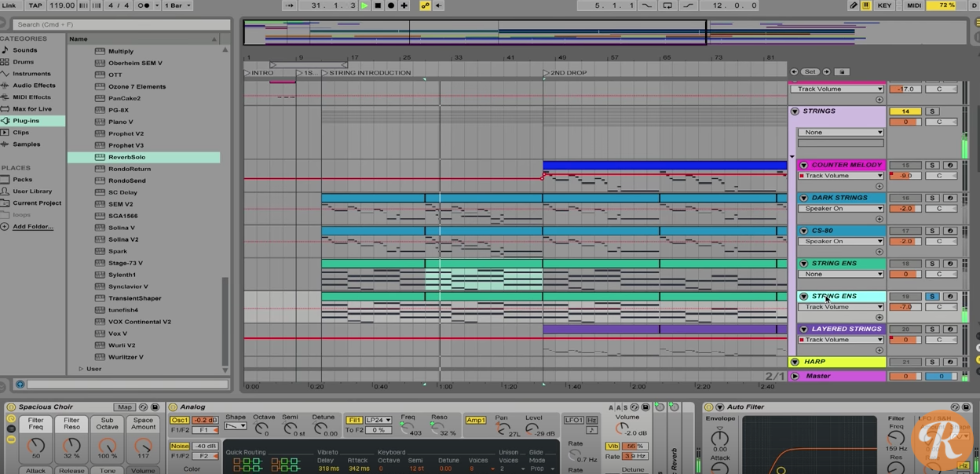Open Max for Live category
The height and width of the screenshot is (474, 980).
tap(32, 109)
